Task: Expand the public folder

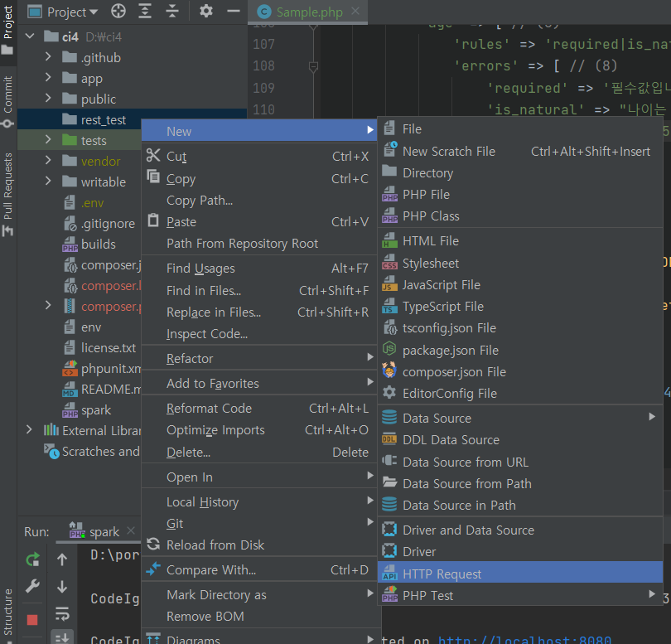Action: pyautogui.click(x=48, y=99)
